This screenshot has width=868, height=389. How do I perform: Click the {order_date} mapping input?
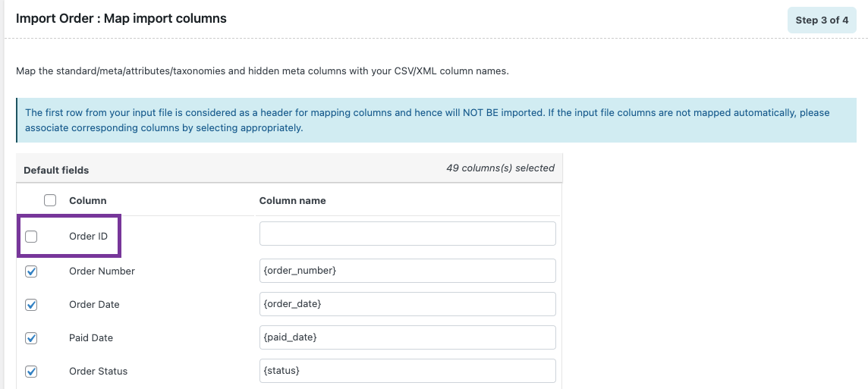pyautogui.click(x=407, y=304)
